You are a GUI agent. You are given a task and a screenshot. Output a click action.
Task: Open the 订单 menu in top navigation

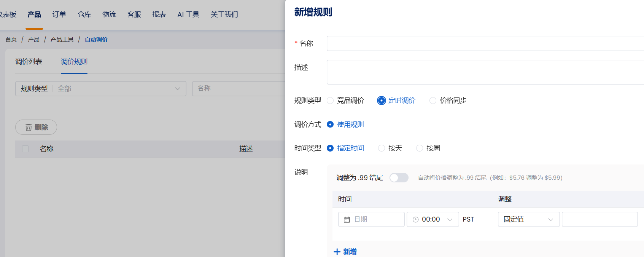tap(59, 14)
